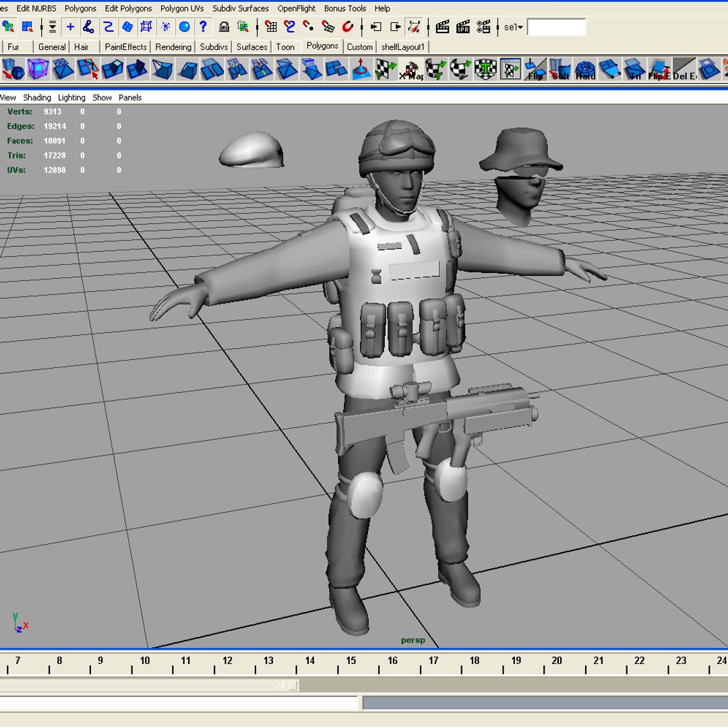Toggle the deformations selection mask icon
The height and width of the screenshot is (728, 728).
(146, 27)
